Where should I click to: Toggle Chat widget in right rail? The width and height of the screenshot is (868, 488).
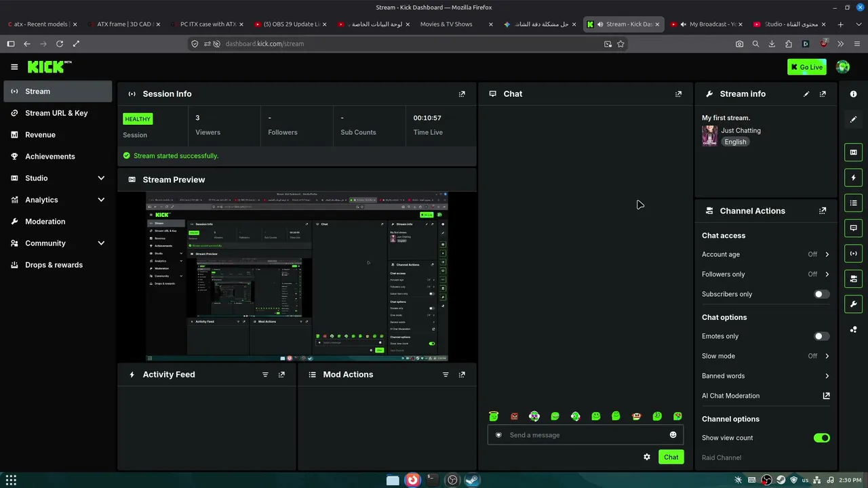(x=854, y=228)
